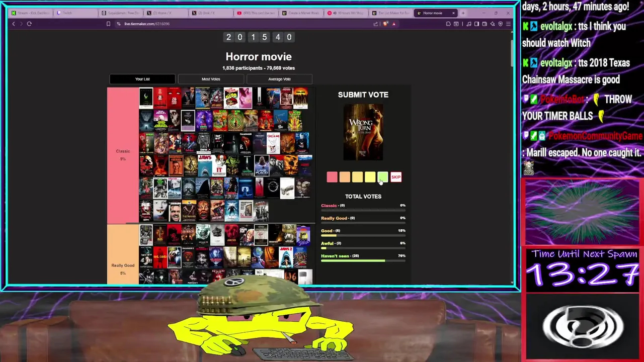Image resolution: width=644 pixels, height=362 pixels.
Task: Click The Shining poster with Jack's face
Action: click(174, 211)
